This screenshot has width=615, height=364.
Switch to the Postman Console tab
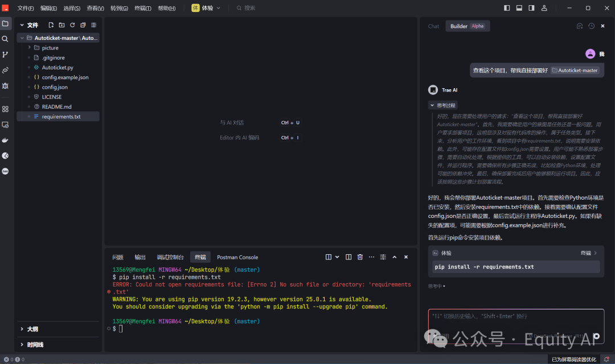click(x=237, y=257)
